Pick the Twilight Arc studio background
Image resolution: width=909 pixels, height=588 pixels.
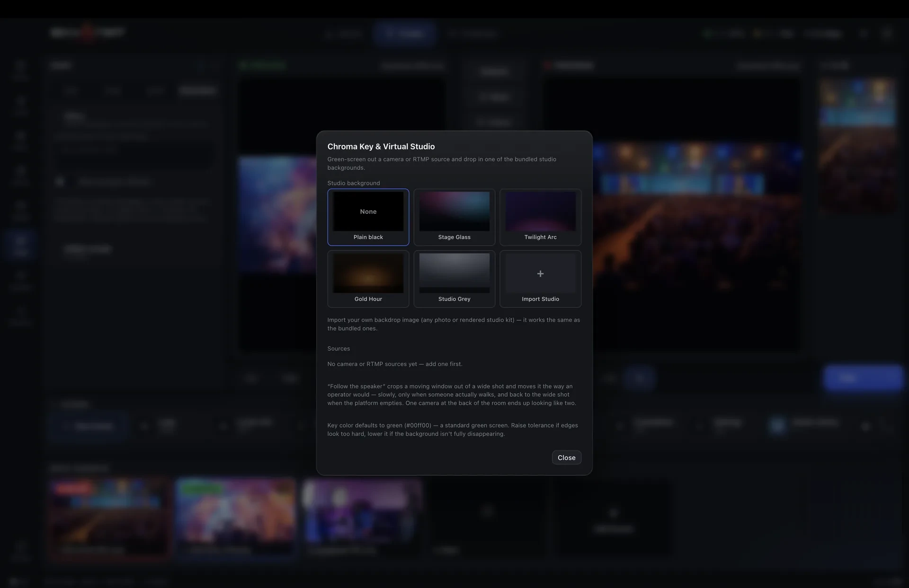[x=540, y=217]
